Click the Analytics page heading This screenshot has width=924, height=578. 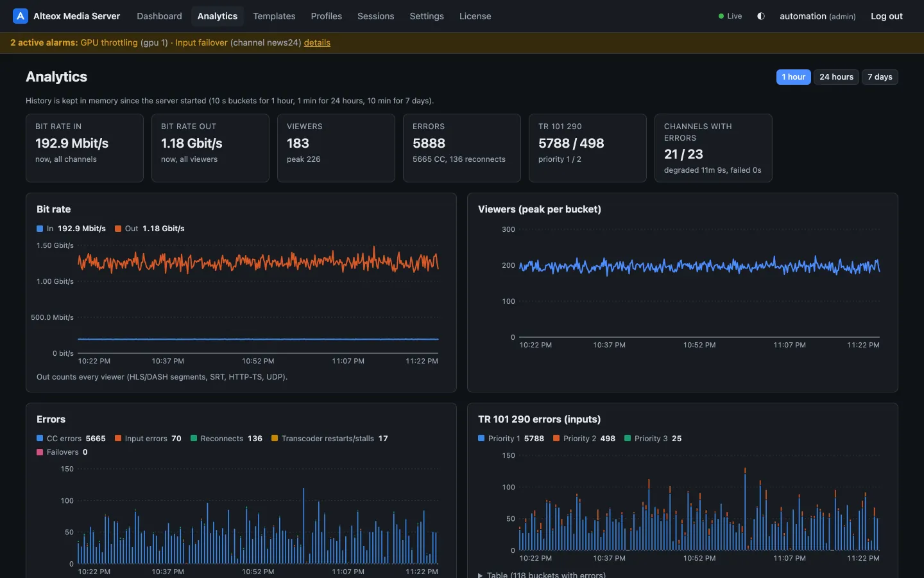tap(56, 77)
